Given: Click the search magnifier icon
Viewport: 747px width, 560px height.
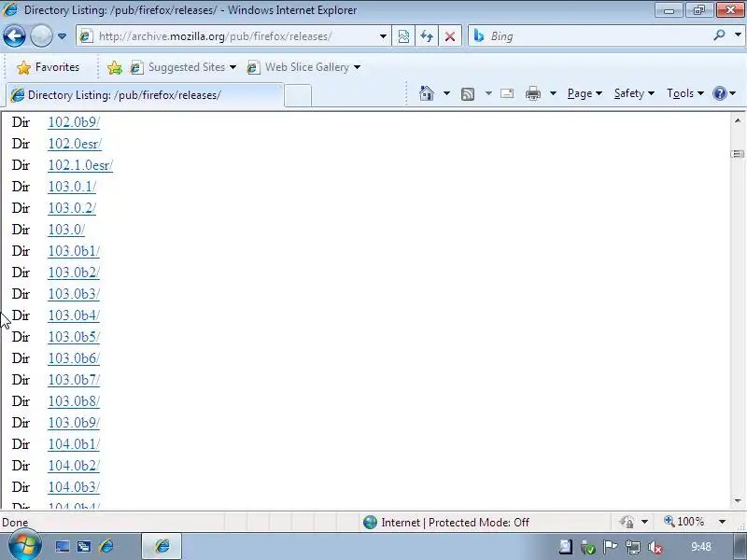Looking at the screenshot, I should tap(719, 35).
